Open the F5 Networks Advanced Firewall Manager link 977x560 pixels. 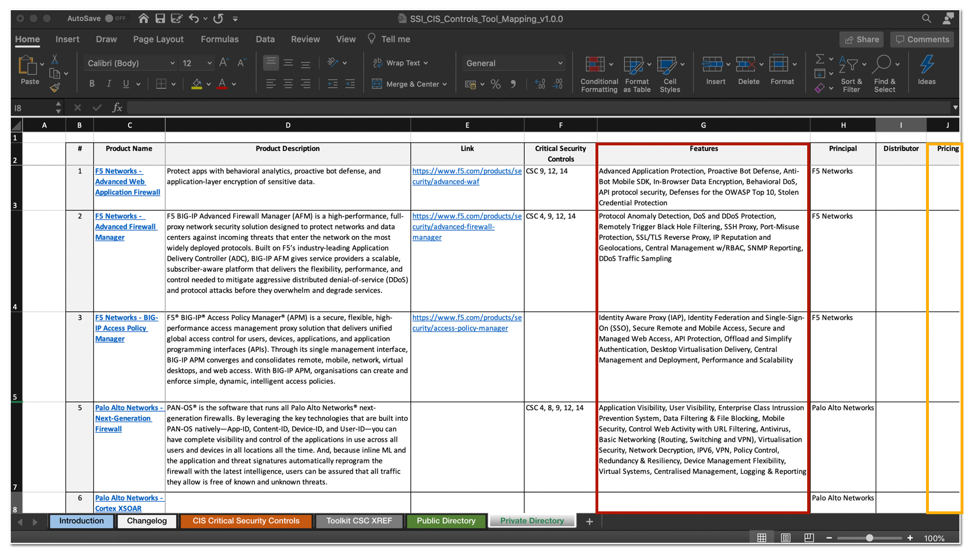point(126,227)
